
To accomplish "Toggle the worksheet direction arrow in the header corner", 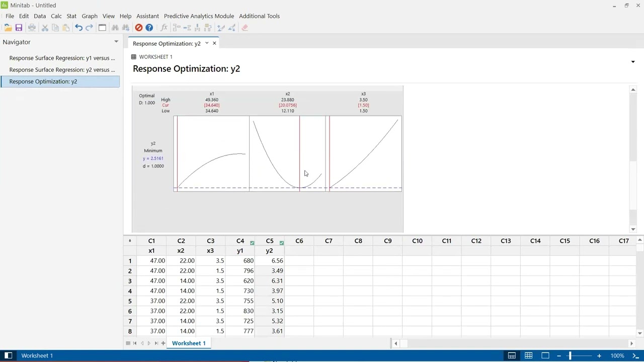I will (x=130, y=241).
